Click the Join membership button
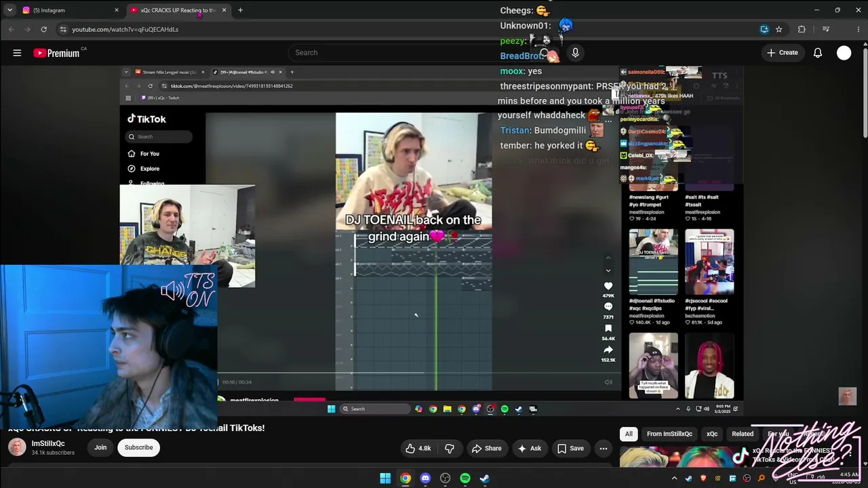Image resolution: width=868 pixels, height=488 pixels. pyautogui.click(x=100, y=447)
